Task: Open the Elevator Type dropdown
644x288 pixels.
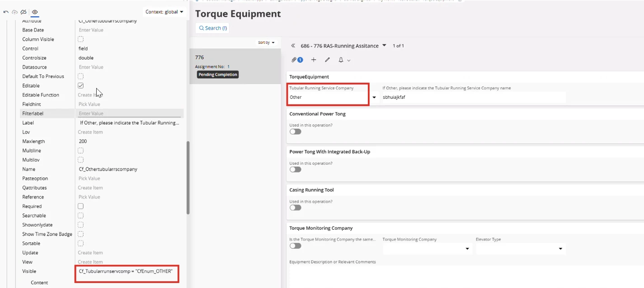Action: pos(560,249)
